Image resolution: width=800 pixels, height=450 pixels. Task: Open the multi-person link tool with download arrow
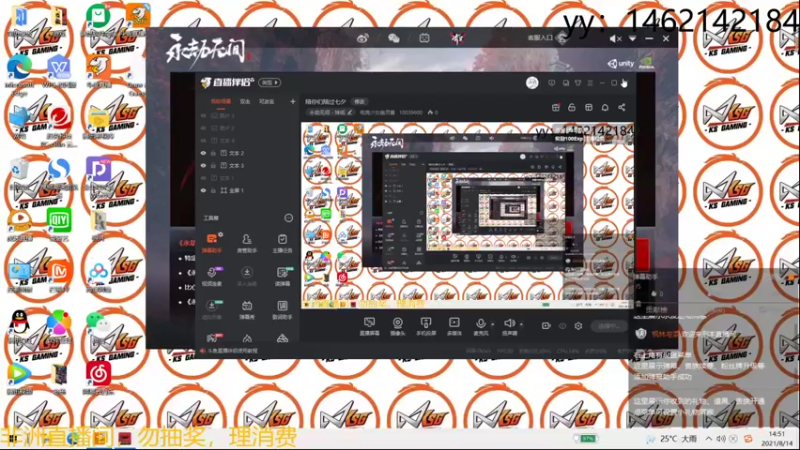coord(247,276)
